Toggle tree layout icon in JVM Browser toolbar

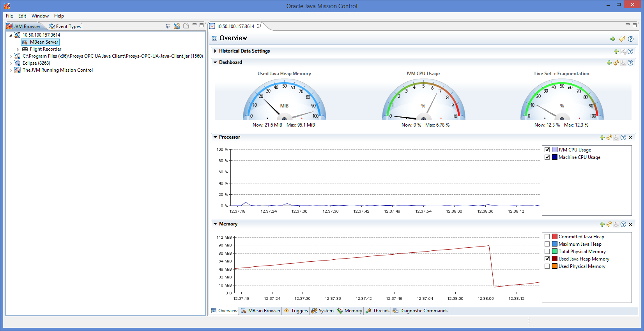168,26
